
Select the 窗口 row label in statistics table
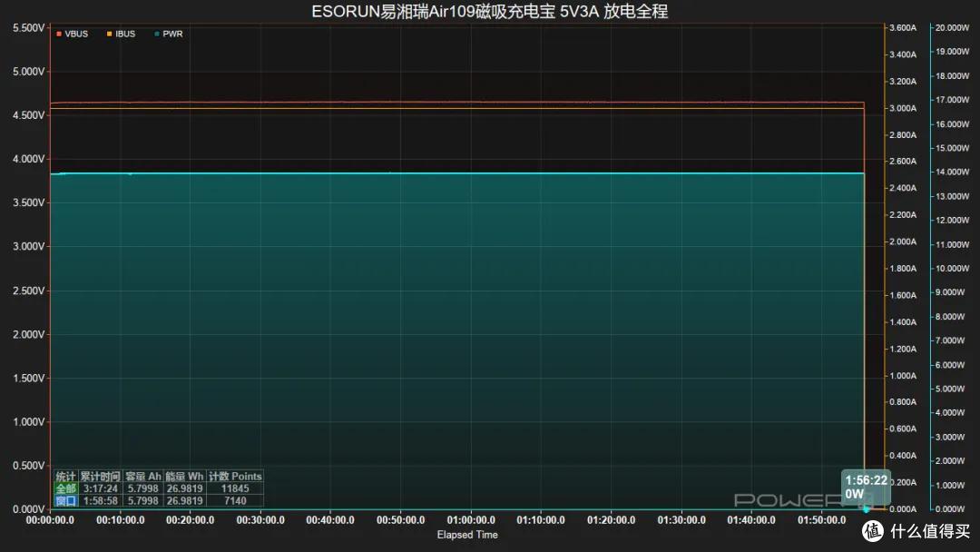pyautogui.click(x=65, y=501)
